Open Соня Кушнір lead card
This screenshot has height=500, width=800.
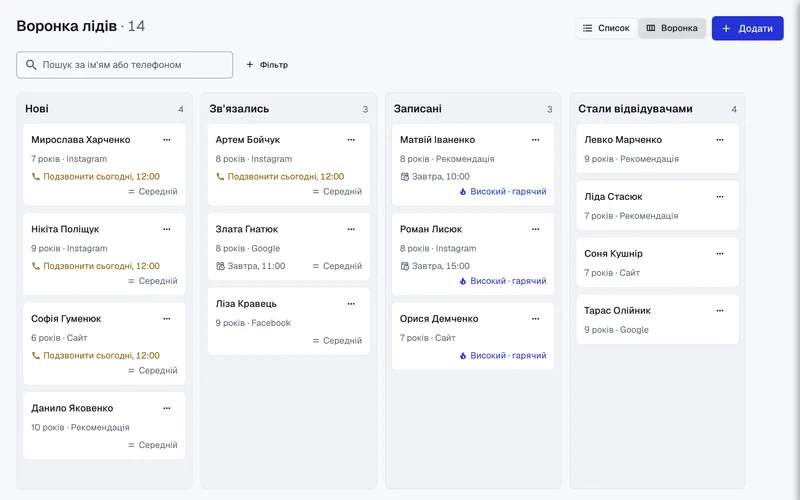(657, 262)
